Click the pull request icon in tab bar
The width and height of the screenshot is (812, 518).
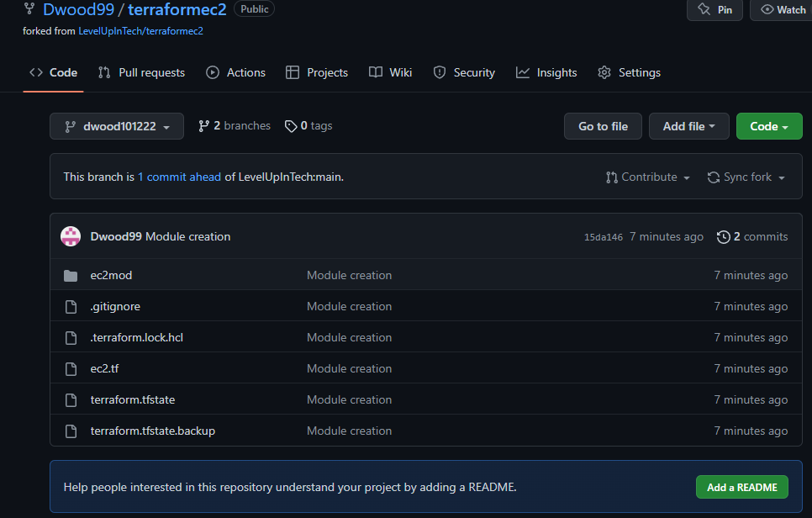click(104, 72)
